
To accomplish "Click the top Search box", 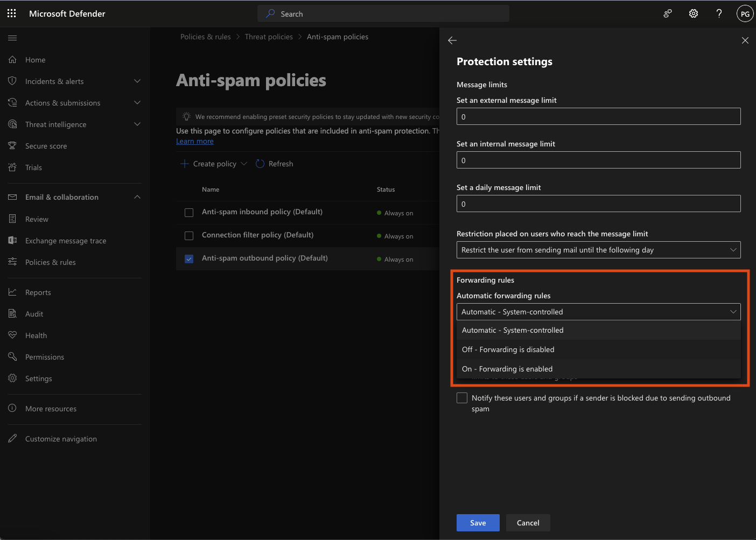I will coord(383,13).
